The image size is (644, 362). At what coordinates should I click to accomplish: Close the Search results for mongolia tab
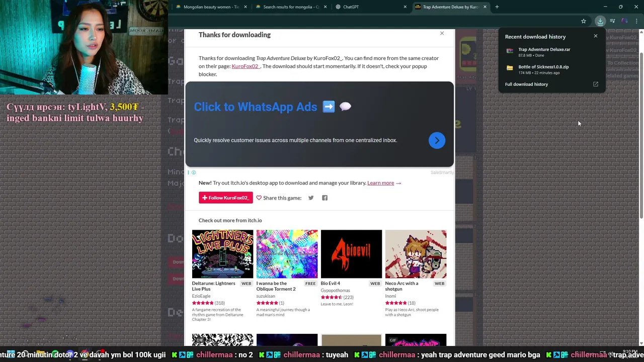(x=325, y=7)
